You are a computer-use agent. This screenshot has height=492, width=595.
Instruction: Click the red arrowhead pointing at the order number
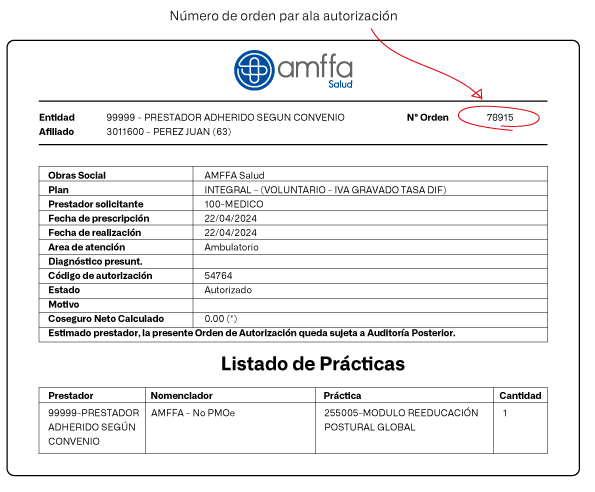[477, 94]
